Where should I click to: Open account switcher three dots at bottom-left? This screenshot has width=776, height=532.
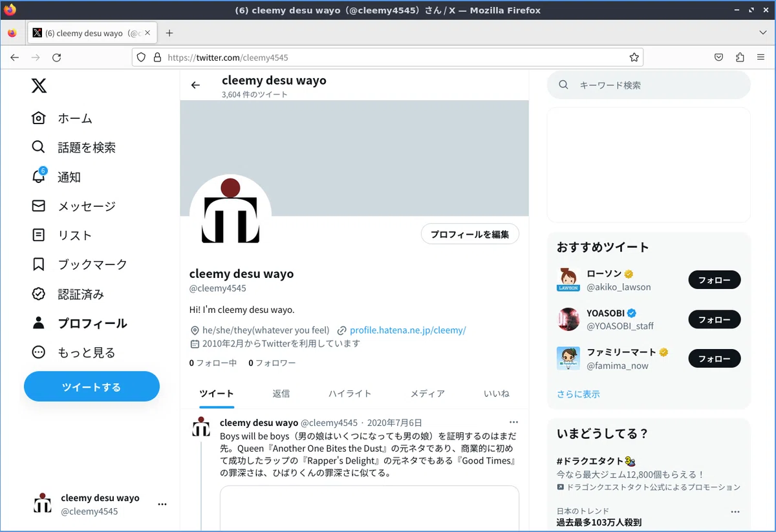pos(162,504)
